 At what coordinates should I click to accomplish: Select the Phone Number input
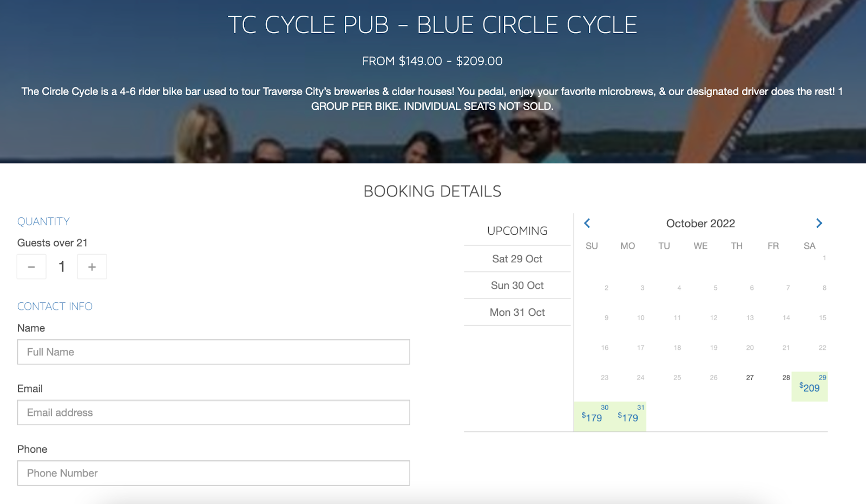coord(214,473)
